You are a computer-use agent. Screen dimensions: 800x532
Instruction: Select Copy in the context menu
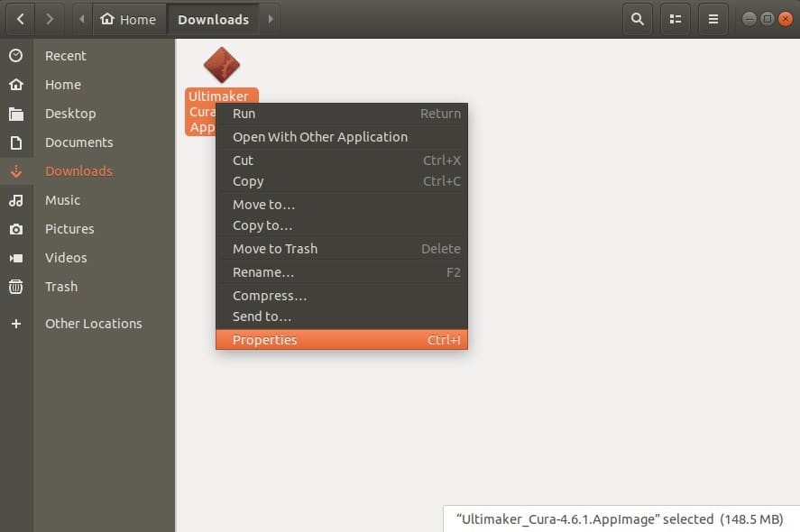pos(342,181)
